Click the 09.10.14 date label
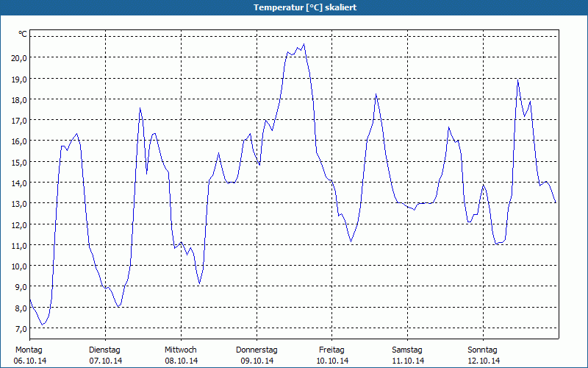The width and height of the screenshot is (588, 368). click(257, 361)
